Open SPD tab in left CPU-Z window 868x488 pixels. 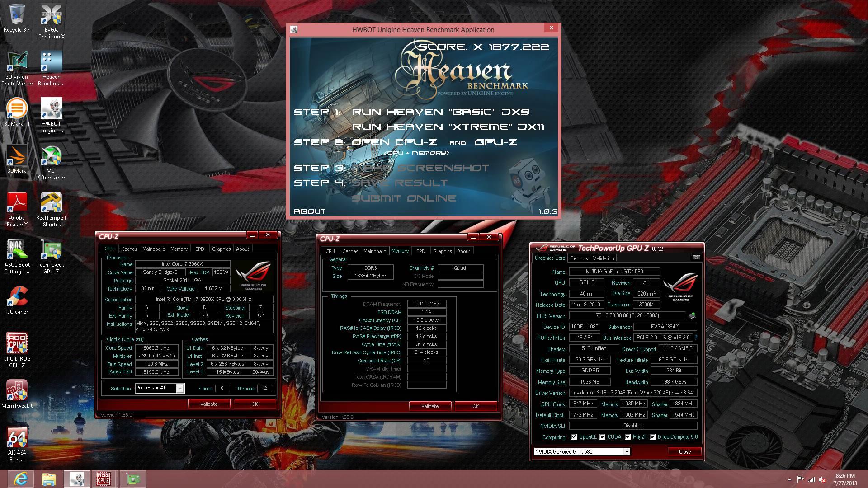(x=199, y=249)
